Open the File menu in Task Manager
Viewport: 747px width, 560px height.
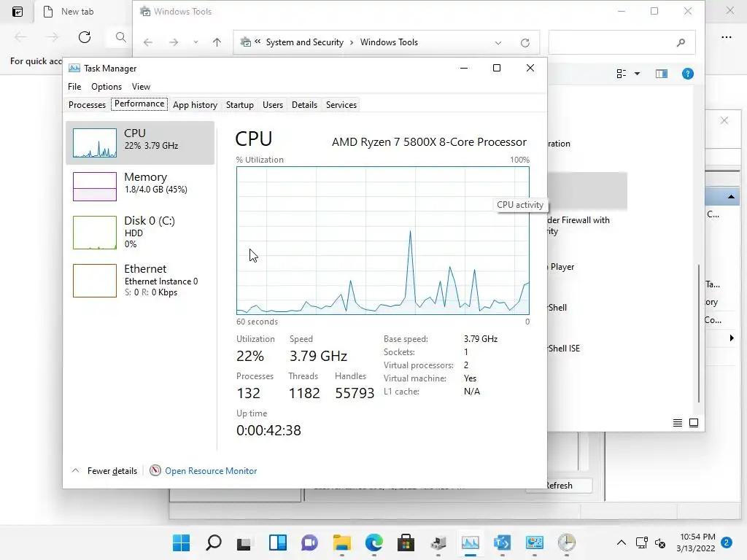point(74,87)
